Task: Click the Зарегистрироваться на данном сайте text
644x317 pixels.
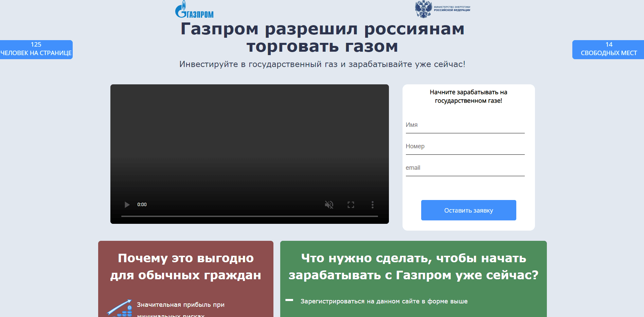Action: (x=384, y=301)
